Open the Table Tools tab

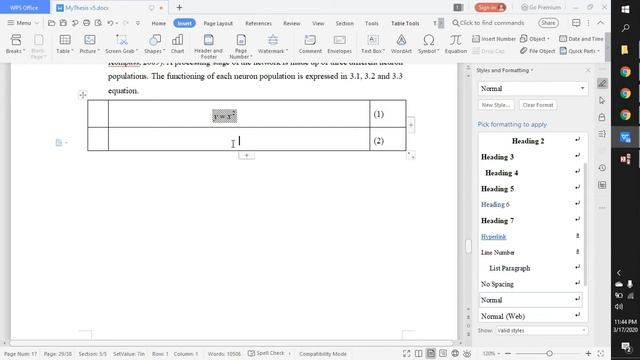(405, 24)
